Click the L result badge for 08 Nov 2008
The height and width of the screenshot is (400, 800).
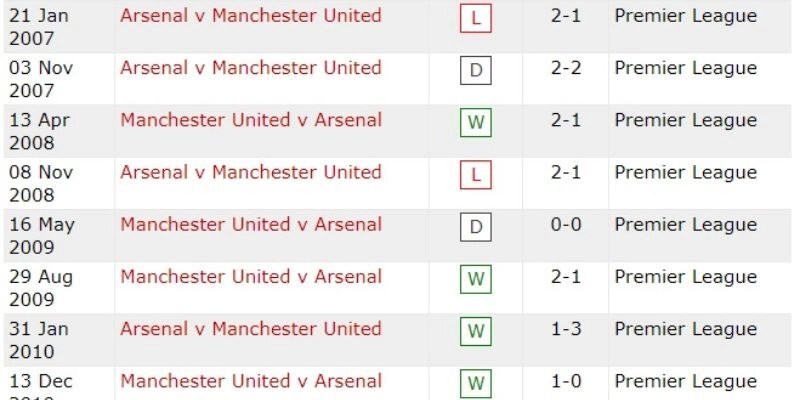tap(475, 176)
